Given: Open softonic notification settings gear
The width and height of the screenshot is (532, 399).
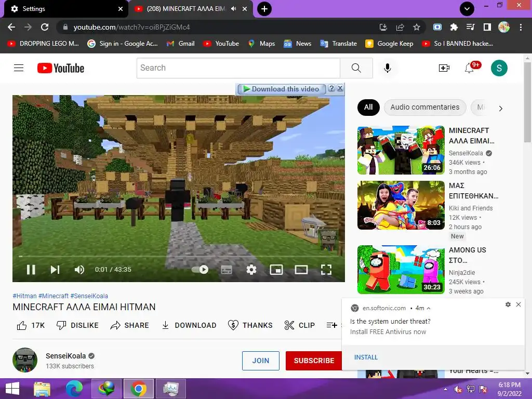Looking at the screenshot, I should tap(508, 304).
